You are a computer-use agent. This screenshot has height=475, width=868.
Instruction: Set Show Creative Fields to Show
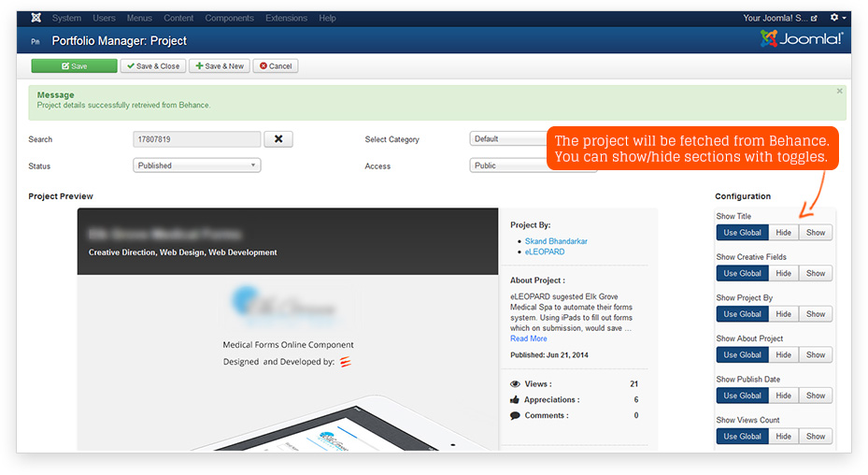pyautogui.click(x=816, y=273)
